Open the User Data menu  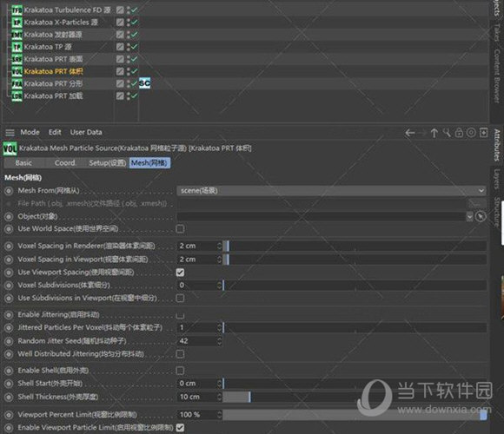(x=86, y=132)
